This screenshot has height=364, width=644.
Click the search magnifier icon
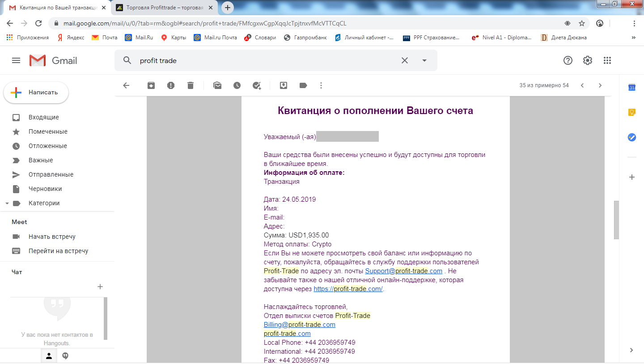127,60
